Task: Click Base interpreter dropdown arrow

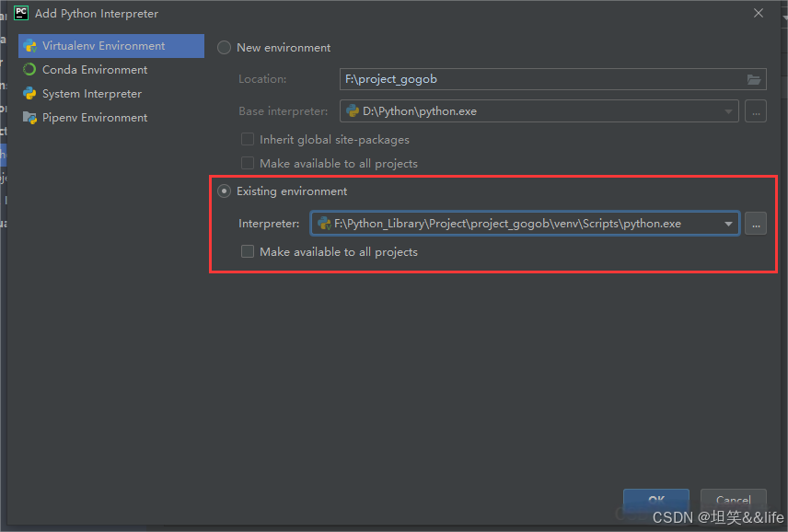Action: click(x=728, y=111)
